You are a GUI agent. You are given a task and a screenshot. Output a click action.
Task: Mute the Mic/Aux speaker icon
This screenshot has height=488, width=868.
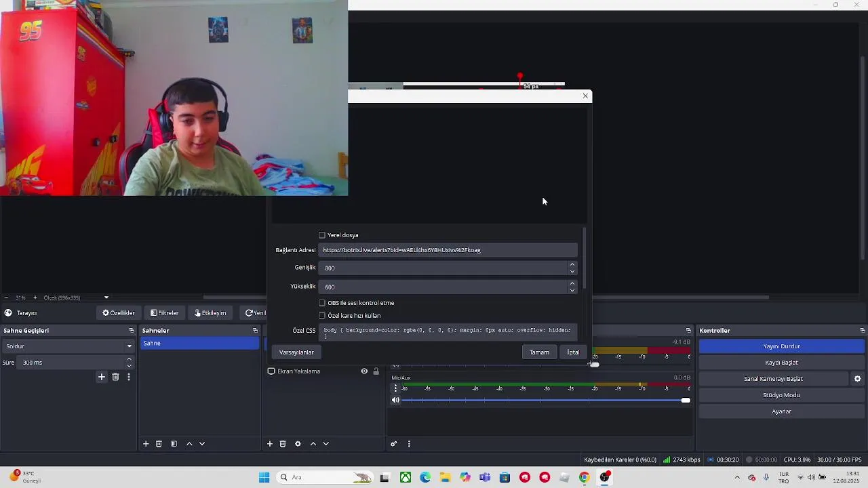click(396, 400)
